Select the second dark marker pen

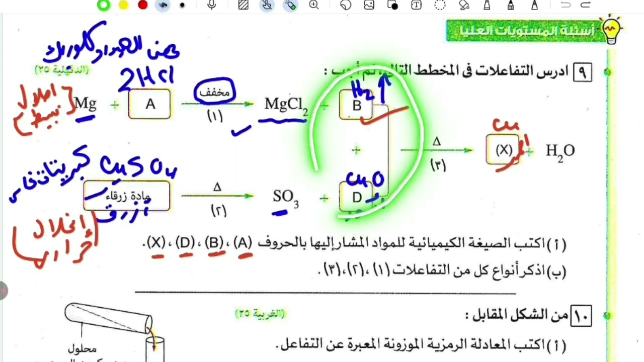(x=511, y=5)
